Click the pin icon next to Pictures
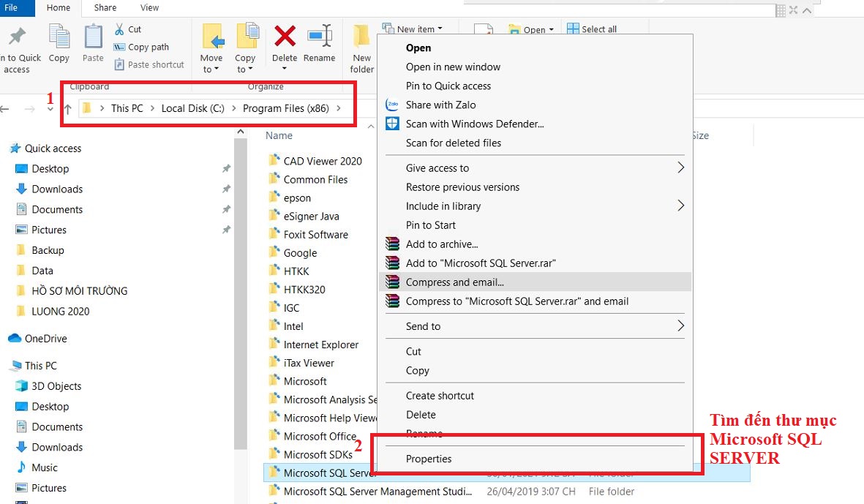This screenshot has width=864, height=504. 227,230
